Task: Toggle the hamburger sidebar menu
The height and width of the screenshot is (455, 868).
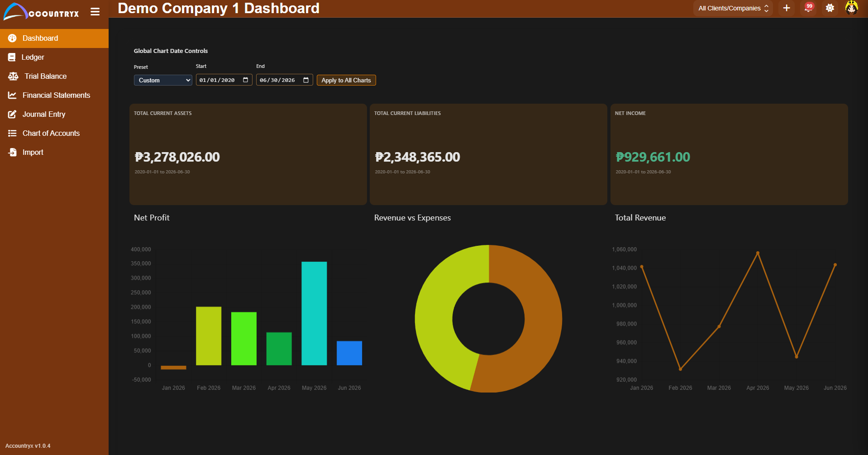Action: coord(95,12)
